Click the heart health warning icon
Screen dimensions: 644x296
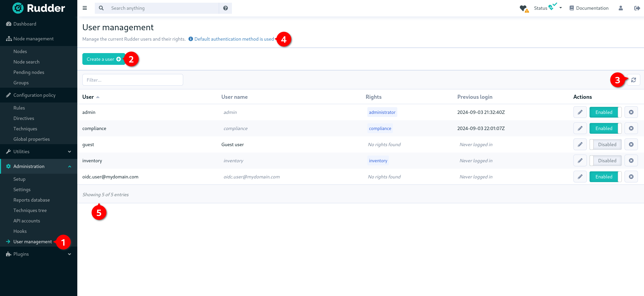[524, 8]
